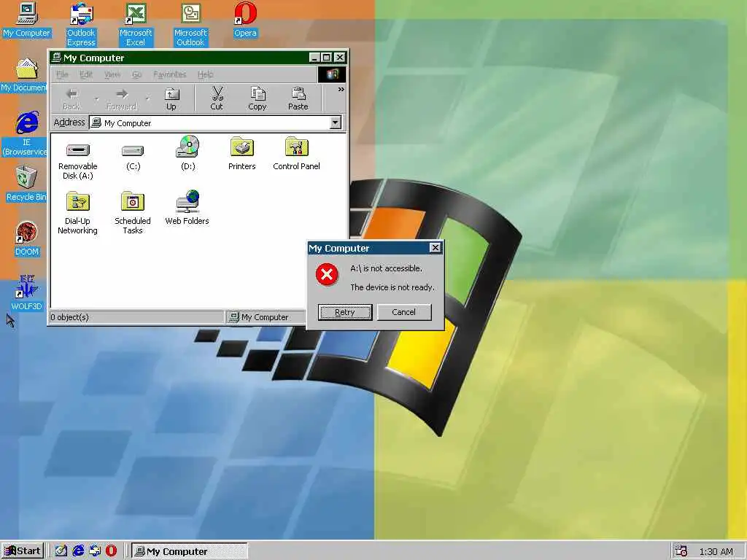This screenshot has width=747, height=560.
Task: Open the Favorites menu
Action: [169, 74]
